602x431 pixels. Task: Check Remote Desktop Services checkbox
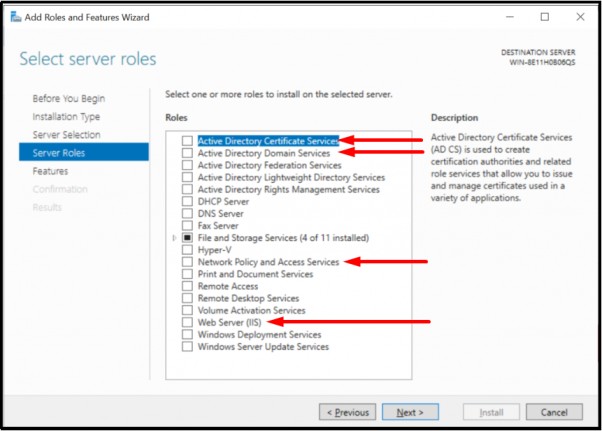[187, 298]
